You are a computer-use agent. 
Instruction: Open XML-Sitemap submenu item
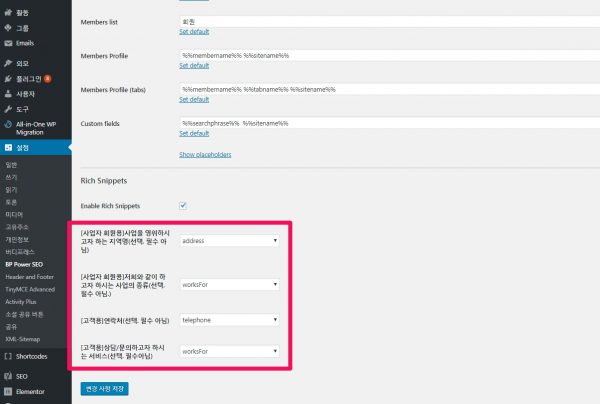[x=23, y=339]
